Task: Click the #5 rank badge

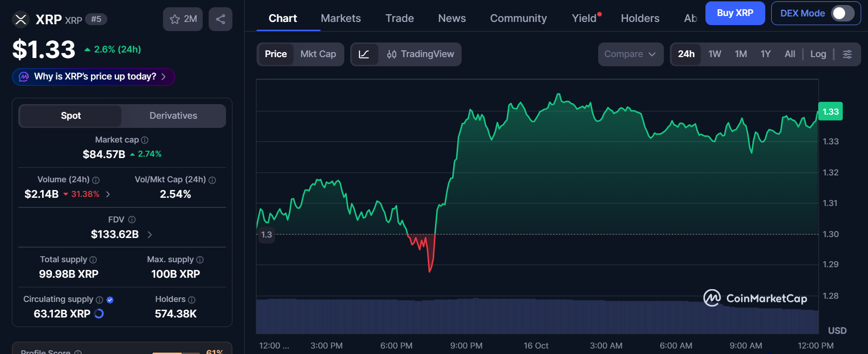Action: [96, 19]
